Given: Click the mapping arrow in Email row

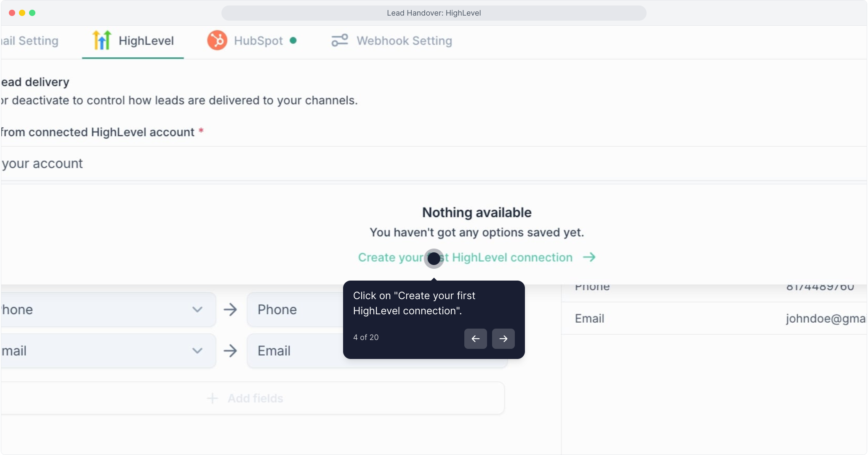Looking at the screenshot, I should (x=230, y=351).
